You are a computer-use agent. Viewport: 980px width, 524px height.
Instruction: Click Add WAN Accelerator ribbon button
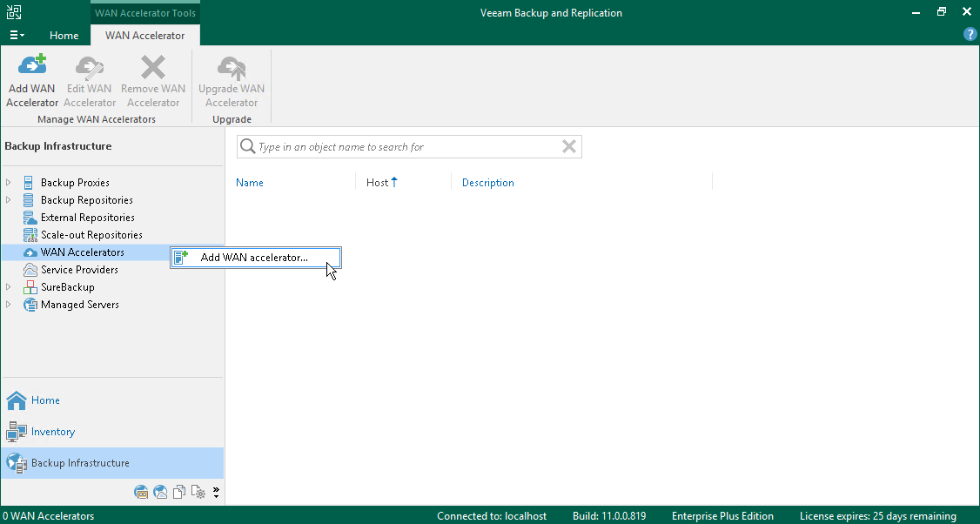(x=32, y=81)
